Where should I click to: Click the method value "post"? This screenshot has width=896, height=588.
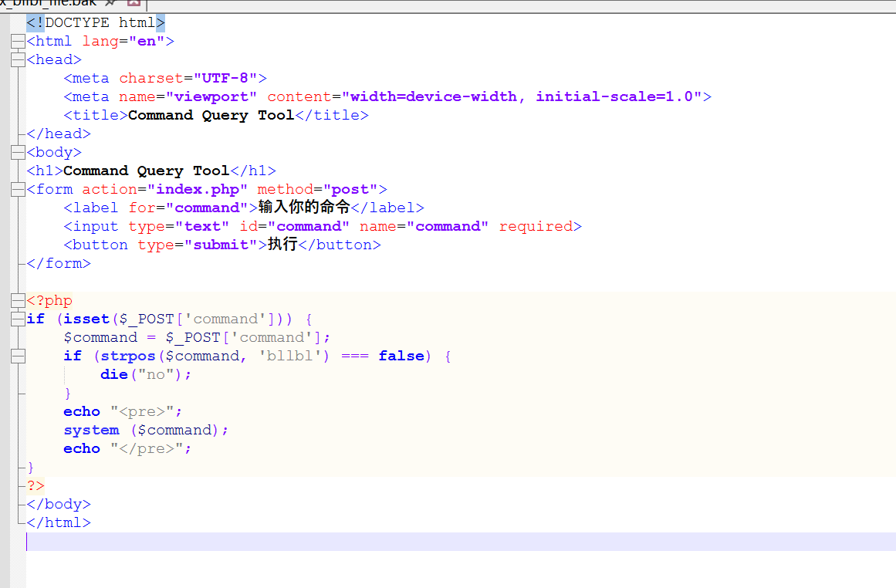(350, 189)
